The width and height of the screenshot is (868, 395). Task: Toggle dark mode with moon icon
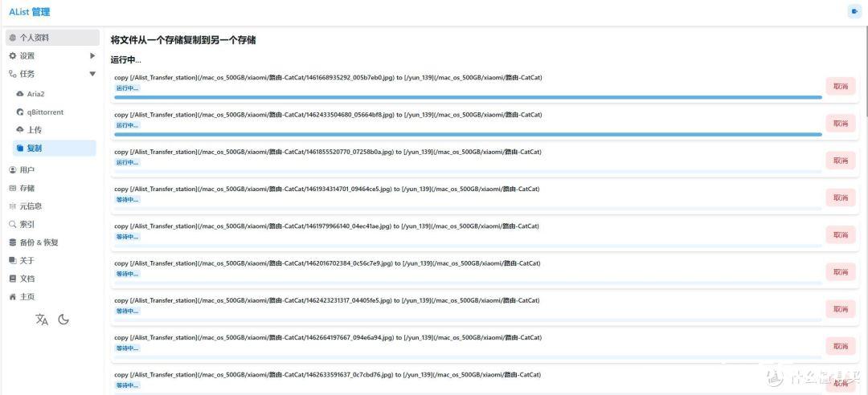pos(63,320)
